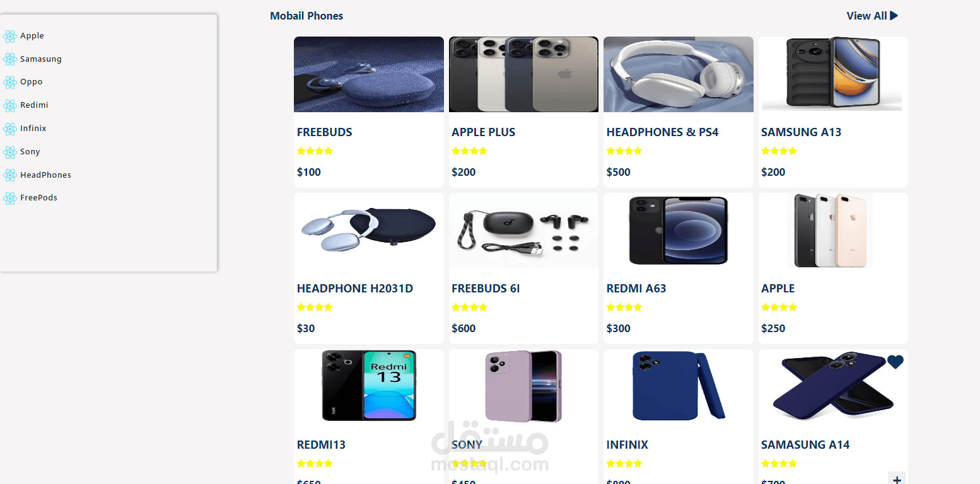Screen dimensions: 980x484
Task: Open the FREEBUDS product image
Action: click(369, 74)
